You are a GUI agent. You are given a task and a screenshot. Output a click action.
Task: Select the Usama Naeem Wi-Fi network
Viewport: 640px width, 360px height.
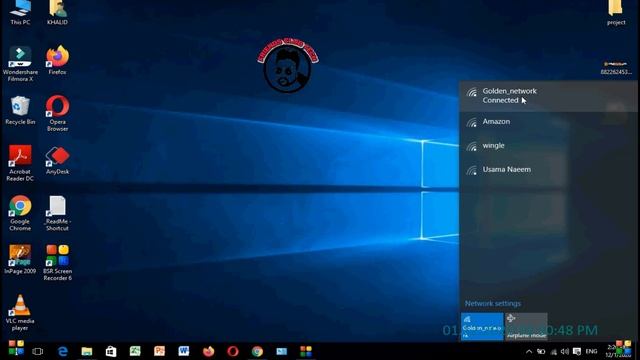[x=548, y=169]
